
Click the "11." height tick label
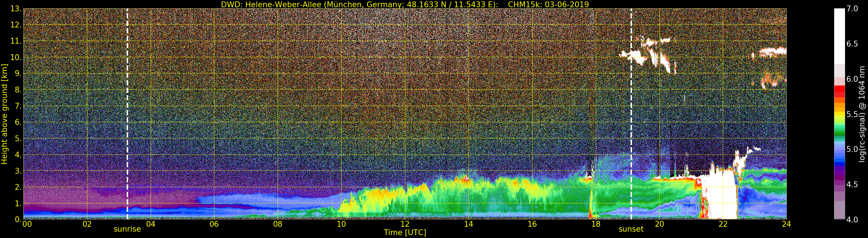click(16, 41)
